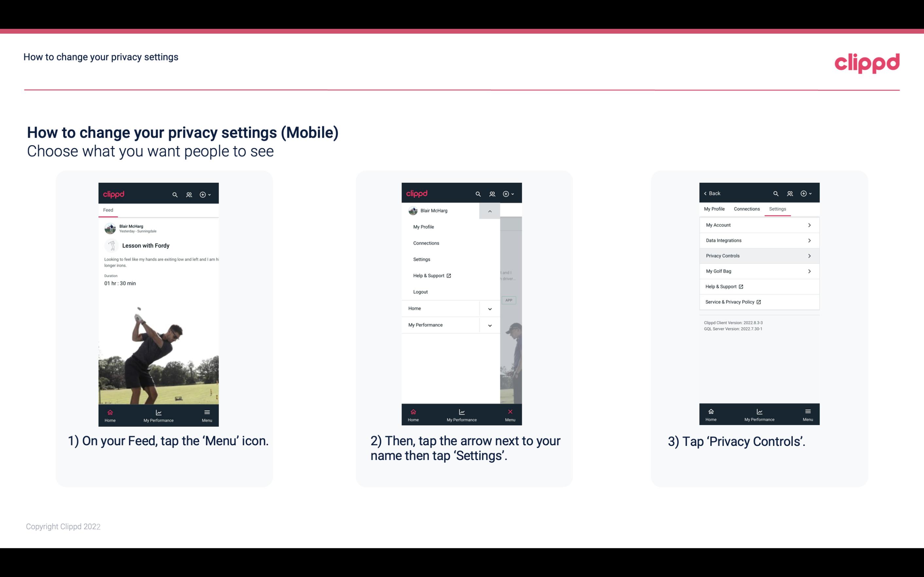Viewport: 924px width, 577px height.
Task: Tap the arrow next to Blair McHarg
Action: click(x=489, y=211)
